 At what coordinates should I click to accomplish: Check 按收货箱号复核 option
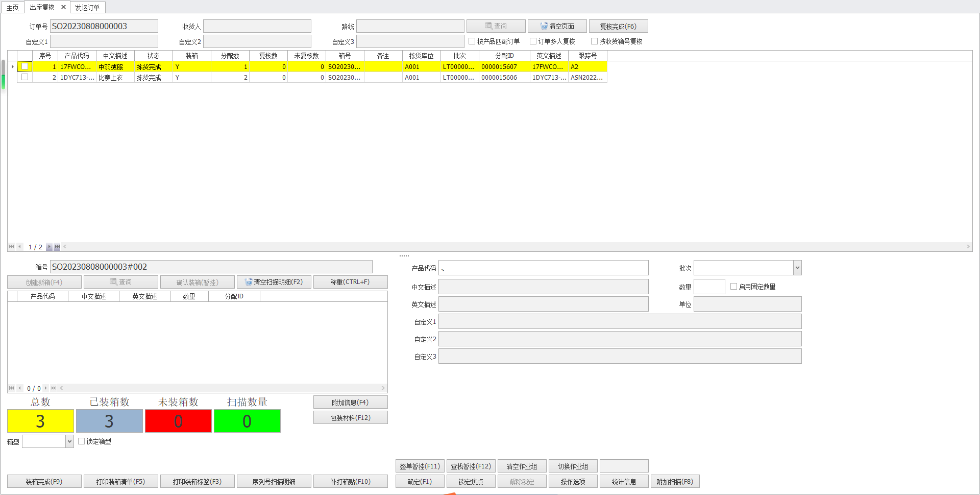[x=594, y=41]
